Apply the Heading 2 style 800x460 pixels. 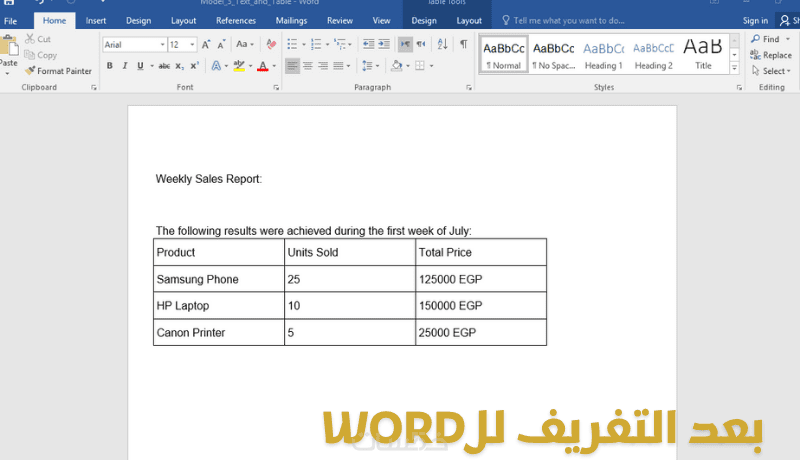coord(654,55)
